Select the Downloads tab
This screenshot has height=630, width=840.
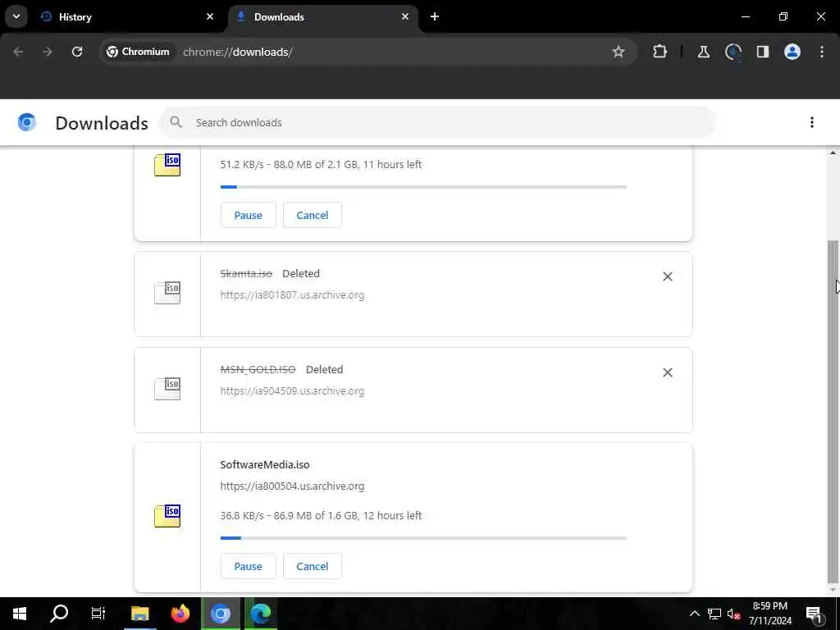[x=322, y=16]
